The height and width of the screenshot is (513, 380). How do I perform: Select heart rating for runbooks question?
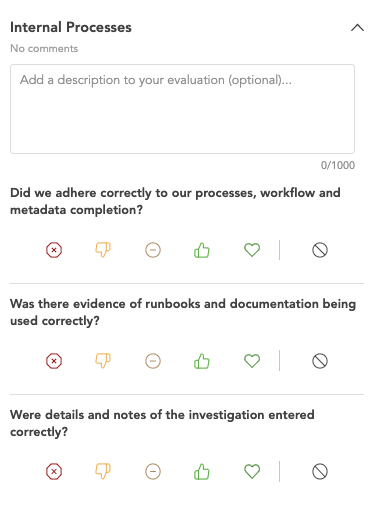pyautogui.click(x=252, y=361)
